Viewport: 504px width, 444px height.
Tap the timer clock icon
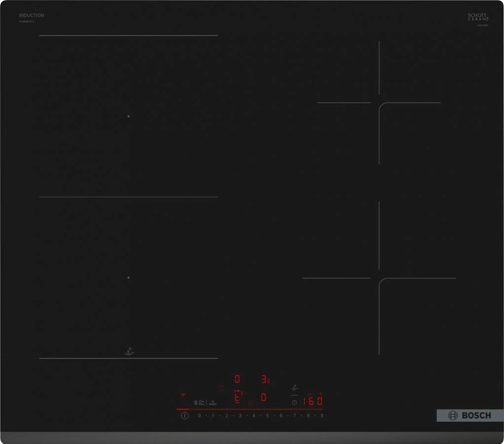[294, 402]
